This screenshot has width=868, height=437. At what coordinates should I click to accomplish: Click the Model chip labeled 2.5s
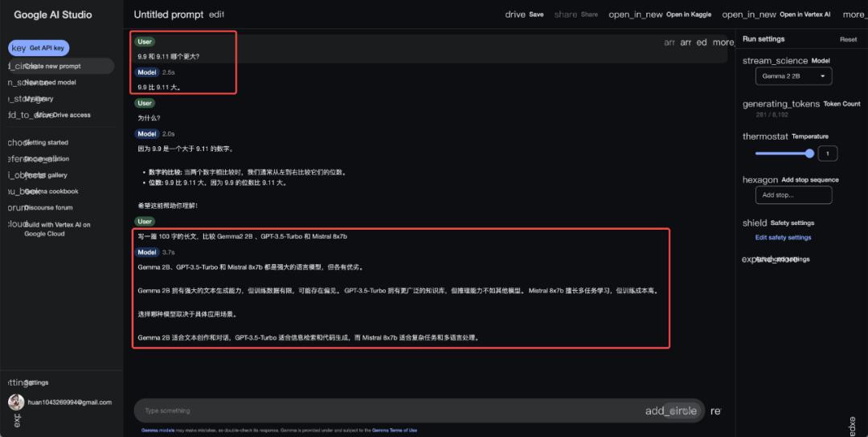pyautogui.click(x=147, y=72)
